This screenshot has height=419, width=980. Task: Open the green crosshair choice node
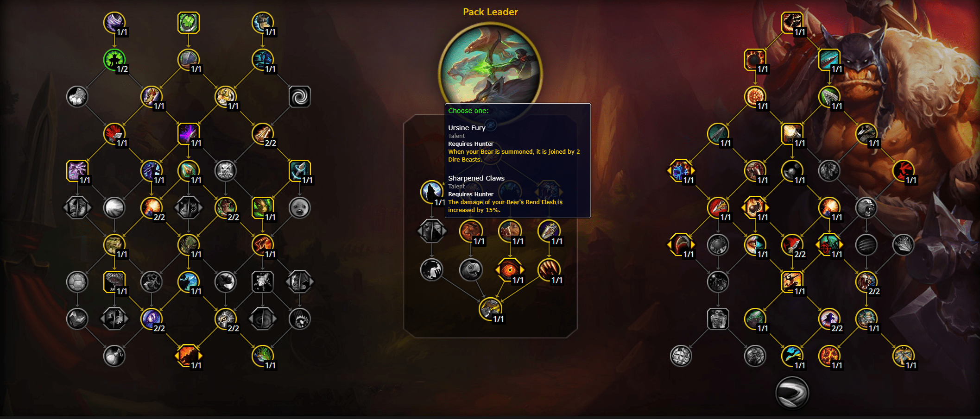tap(829, 245)
